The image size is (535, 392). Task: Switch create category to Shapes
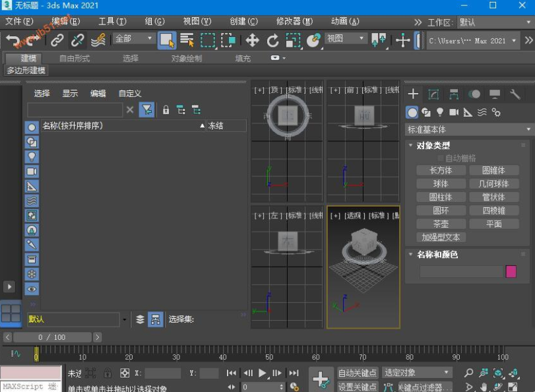coord(425,112)
